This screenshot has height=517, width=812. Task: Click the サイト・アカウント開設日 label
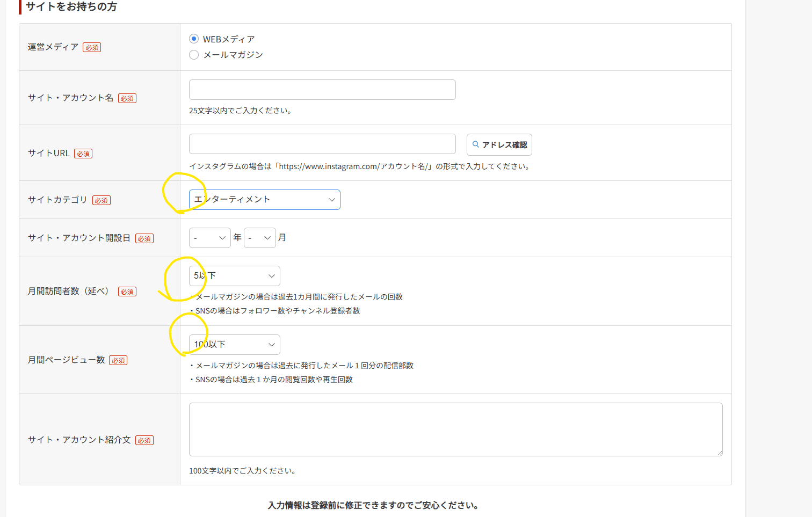79,238
